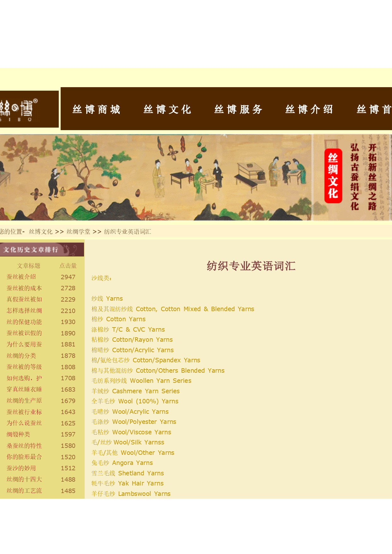Open the 丝博文化 menu
The width and height of the screenshot is (392, 554).
click(x=167, y=109)
